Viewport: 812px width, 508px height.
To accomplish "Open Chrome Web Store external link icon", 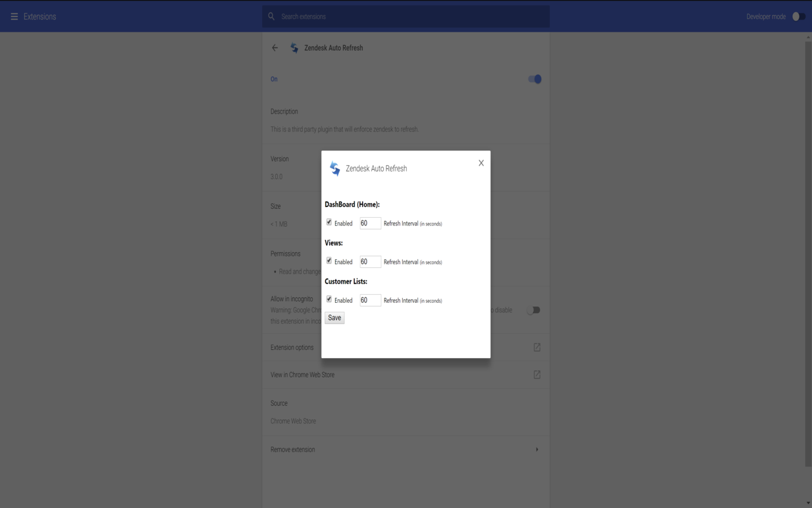I will click(x=537, y=375).
